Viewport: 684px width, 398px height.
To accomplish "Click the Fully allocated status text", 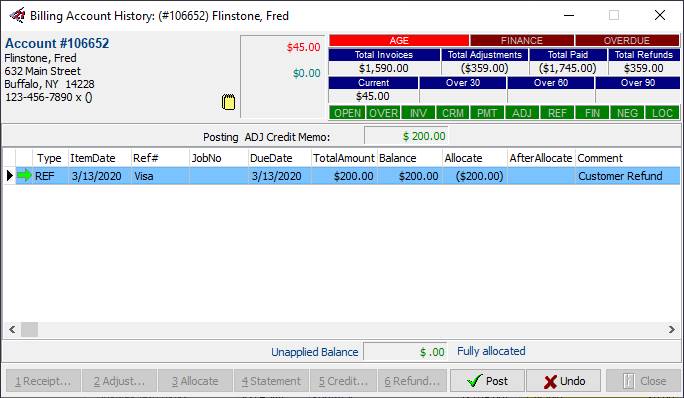I will click(491, 351).
